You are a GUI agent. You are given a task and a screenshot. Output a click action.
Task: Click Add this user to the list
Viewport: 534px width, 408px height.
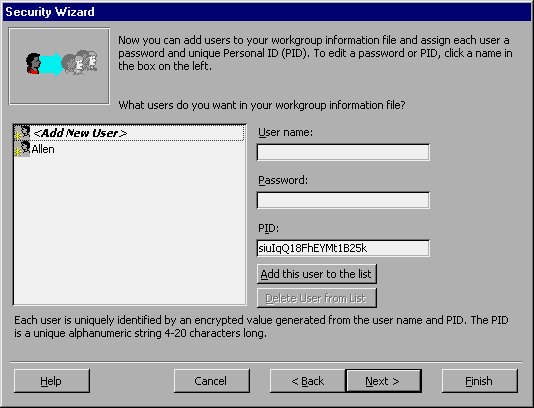(x=317, y=274)
